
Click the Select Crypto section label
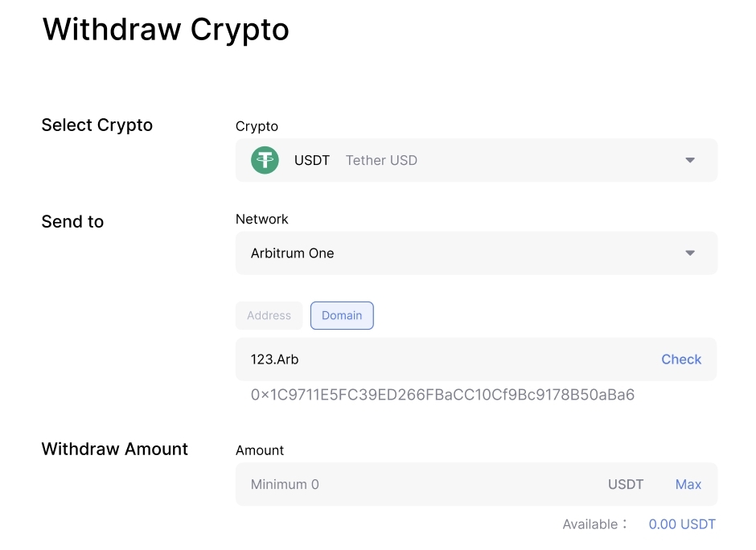pos(97,125)
